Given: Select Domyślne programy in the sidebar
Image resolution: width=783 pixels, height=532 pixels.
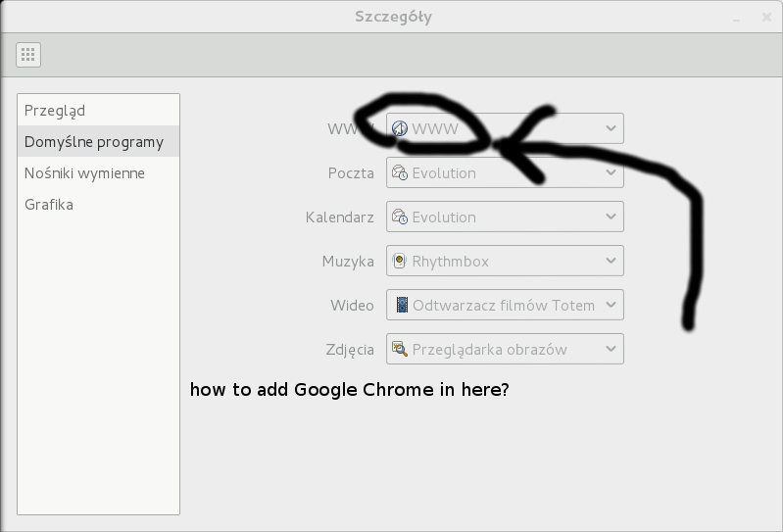Looking at the screenshot, I should point(94,142).
